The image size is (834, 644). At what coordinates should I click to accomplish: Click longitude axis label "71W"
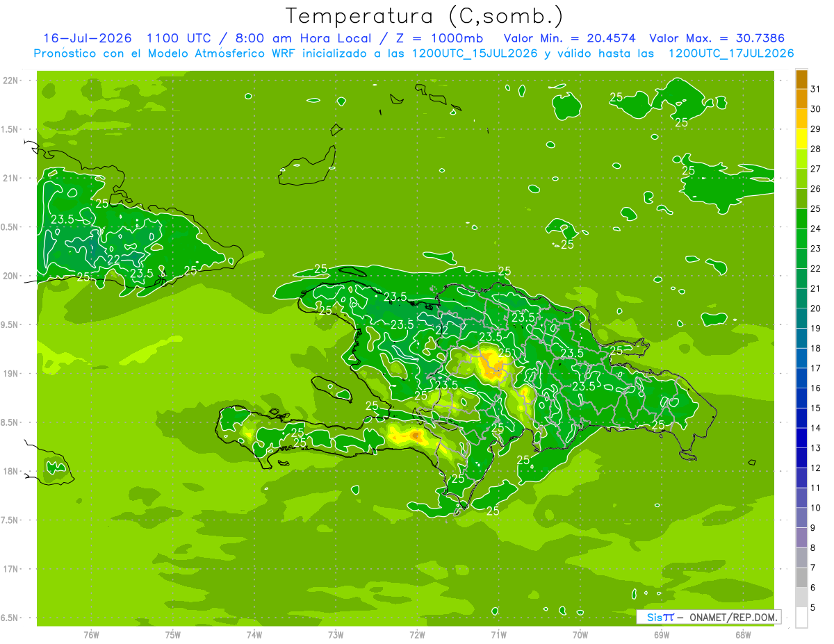[x=498, y=635]
